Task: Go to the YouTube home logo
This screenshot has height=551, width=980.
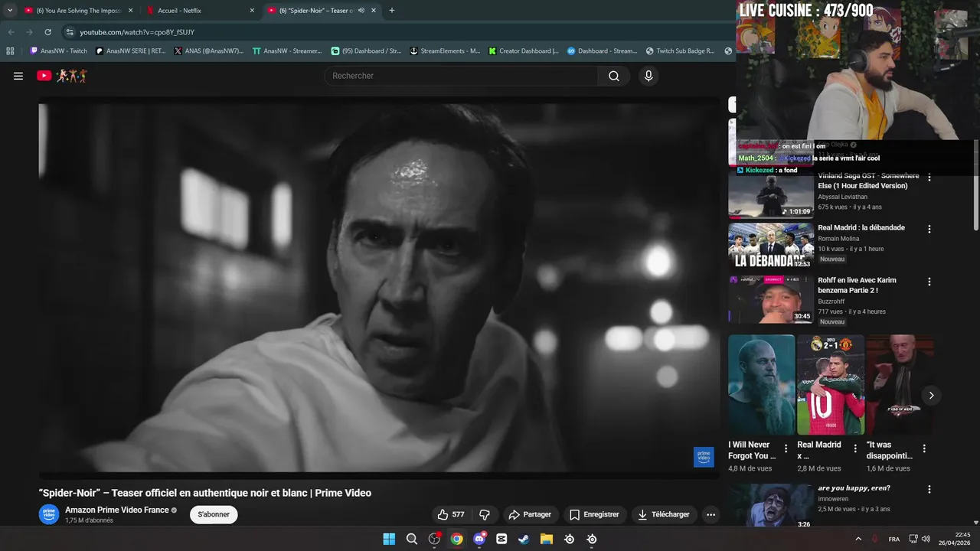Action: [x=62, y=76]
